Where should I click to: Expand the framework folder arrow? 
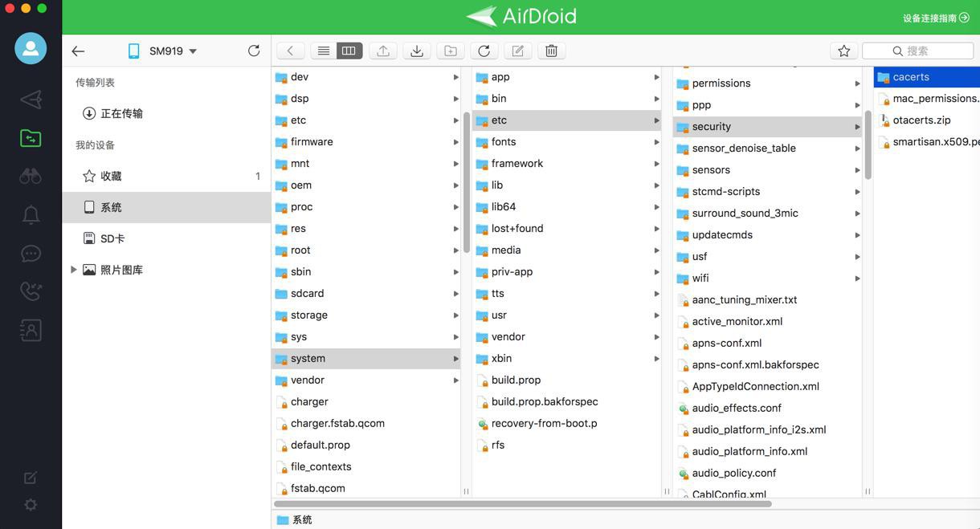click(656, 164)
